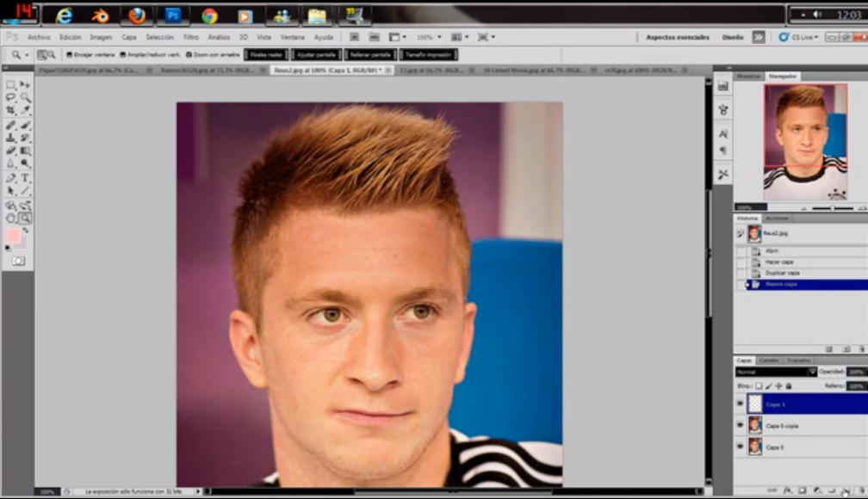Activate the Zoom tool in the toolbox
Image resolution: width=868 pixels, height=499 pixels.
(25, 218)
